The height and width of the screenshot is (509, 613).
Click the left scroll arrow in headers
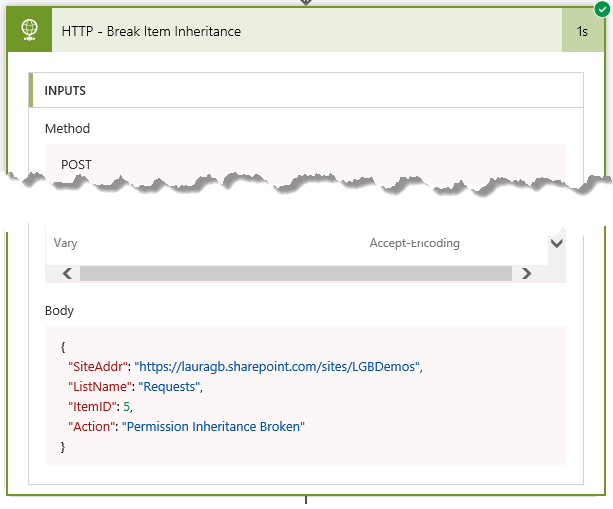[x=68, y=273]
